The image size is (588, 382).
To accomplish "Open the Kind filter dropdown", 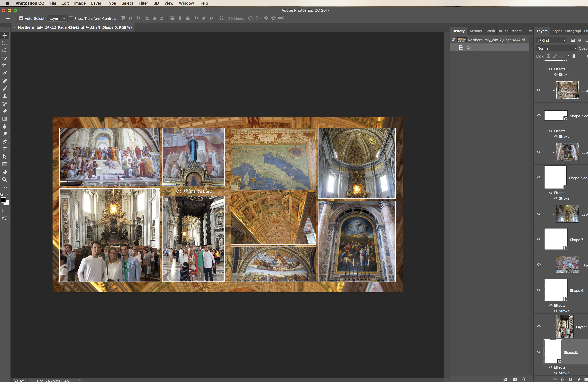I will (x=551, y=40).
